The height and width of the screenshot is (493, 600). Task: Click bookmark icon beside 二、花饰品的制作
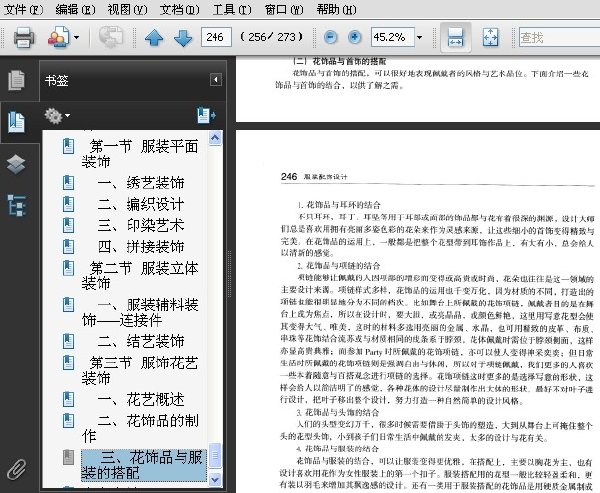tap(68, 421)
